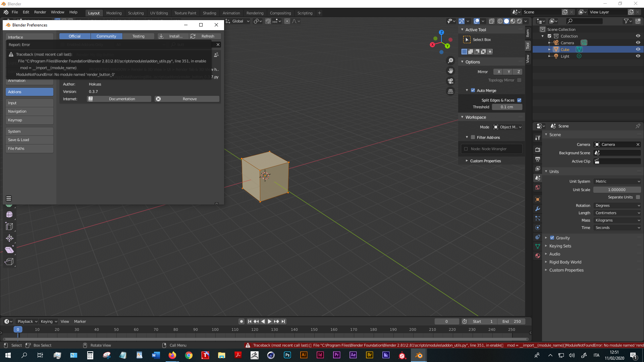Viewport: 644px width, 362px height.
Task: Open the Unit System dropdown
Action: pos(617,181)
